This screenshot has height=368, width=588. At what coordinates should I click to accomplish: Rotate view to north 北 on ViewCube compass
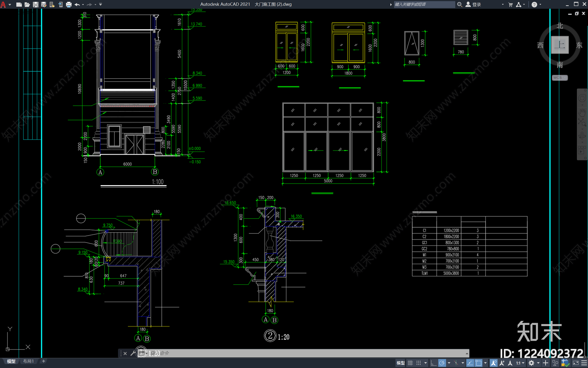tap(560, 26)
